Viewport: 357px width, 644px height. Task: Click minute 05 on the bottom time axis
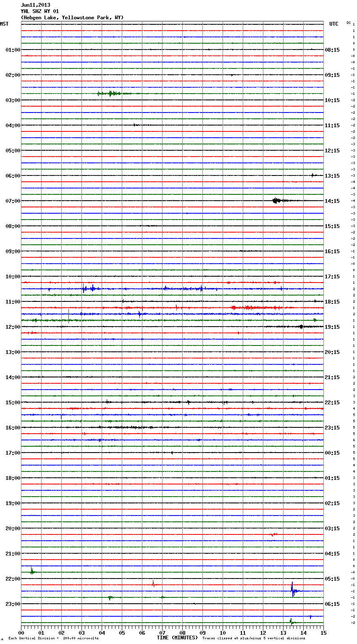tap(122, 633)
